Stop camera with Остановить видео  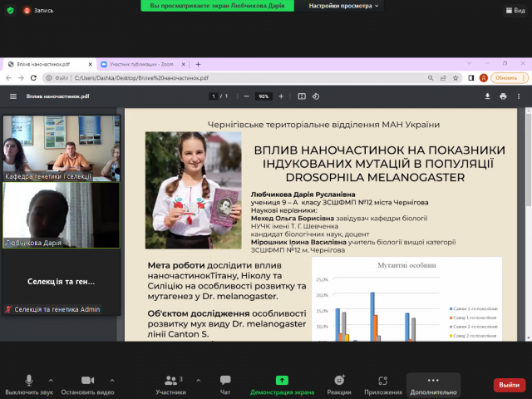pos(87,383)
